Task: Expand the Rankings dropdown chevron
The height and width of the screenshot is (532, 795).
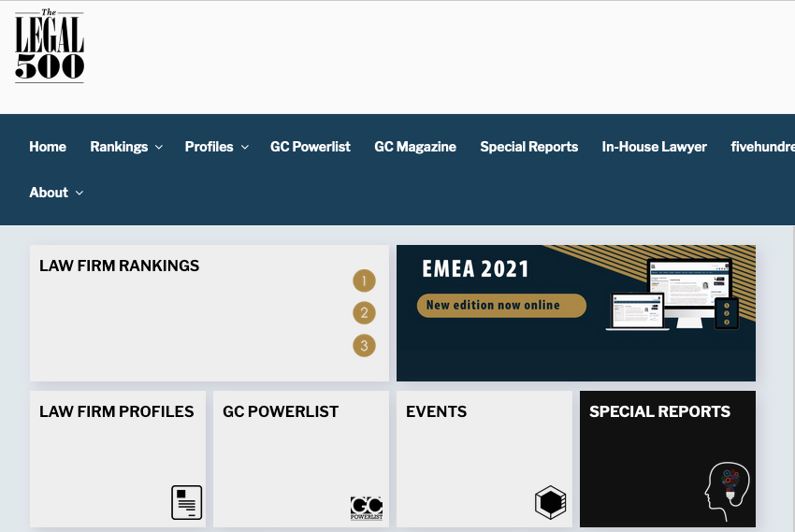Action: click(x=159, y=148)
